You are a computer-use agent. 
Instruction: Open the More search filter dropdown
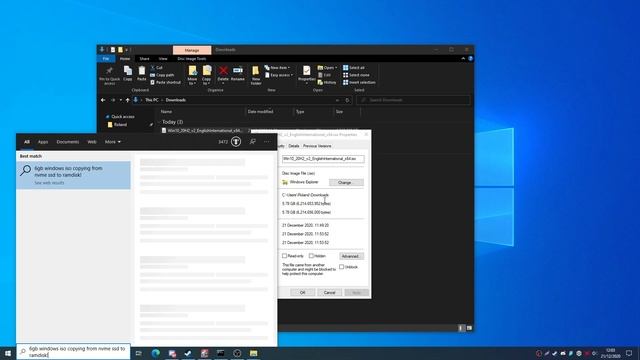pos(113,142)
